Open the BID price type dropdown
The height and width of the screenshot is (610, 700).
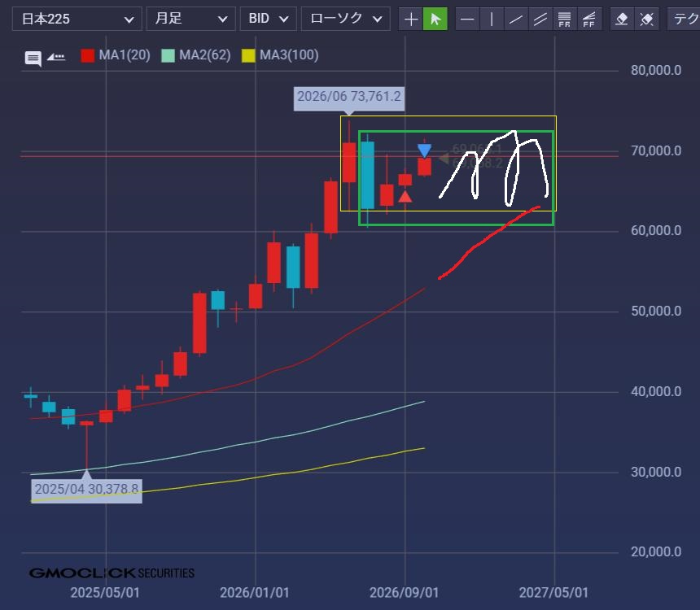tap(269, 20)
